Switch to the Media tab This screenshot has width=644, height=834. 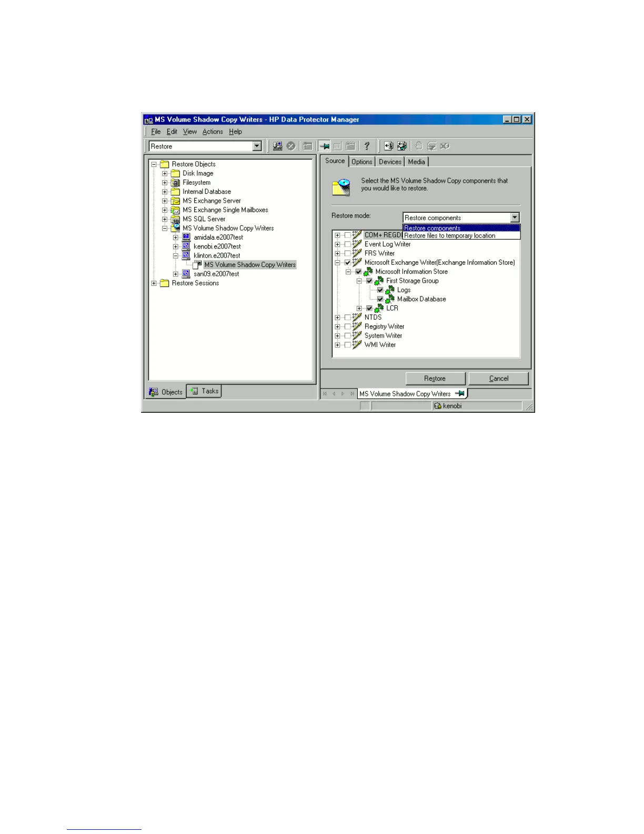tap(416, 162)
